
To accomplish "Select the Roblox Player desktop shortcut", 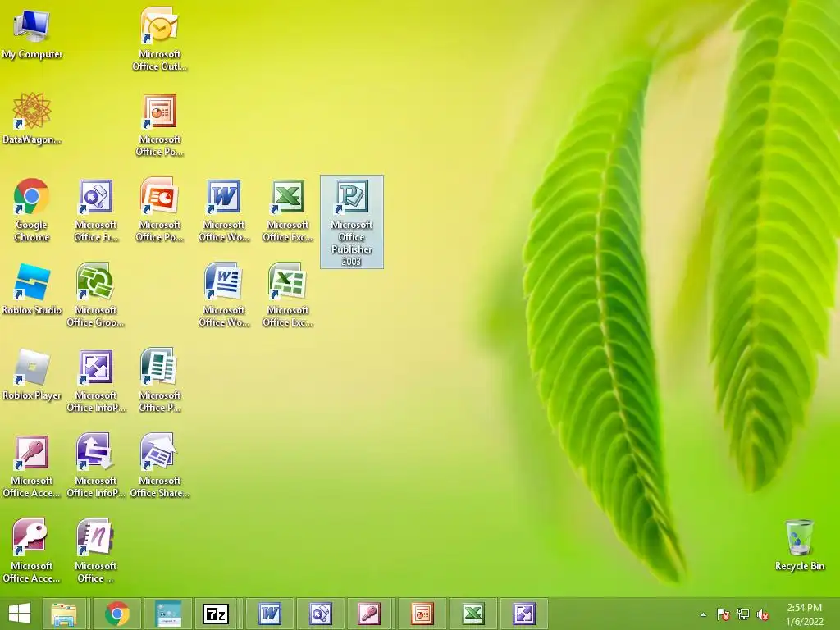I will (32, 375).
